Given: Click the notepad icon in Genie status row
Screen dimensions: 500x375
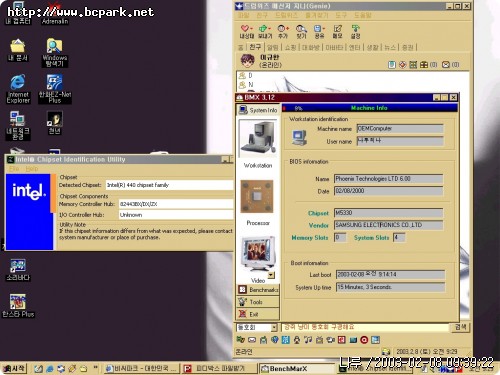Looking at the screenshot, I should [392, 65].
